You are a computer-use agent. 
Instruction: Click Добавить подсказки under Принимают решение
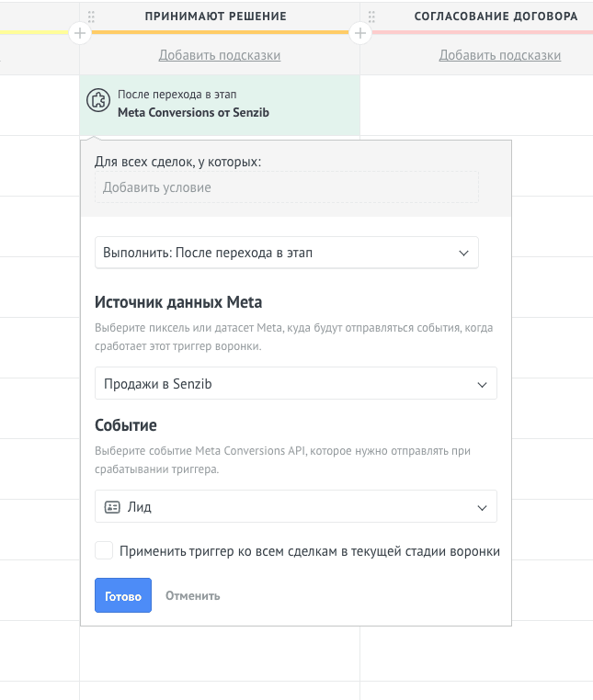coord(220,55)
